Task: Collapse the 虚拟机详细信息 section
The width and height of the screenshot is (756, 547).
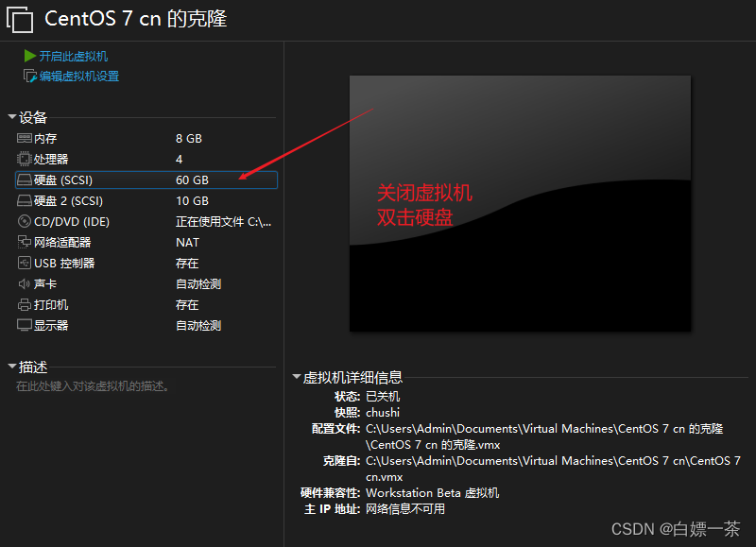Action: 297,376
